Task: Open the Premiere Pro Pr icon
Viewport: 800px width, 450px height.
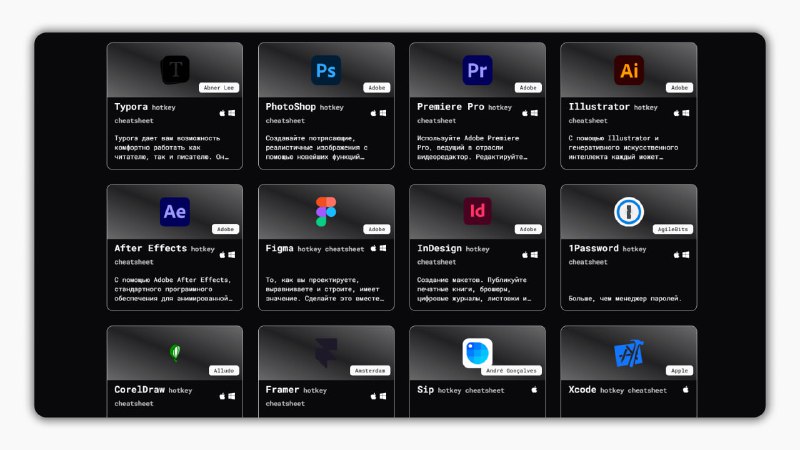Action: tap(478, 70)
